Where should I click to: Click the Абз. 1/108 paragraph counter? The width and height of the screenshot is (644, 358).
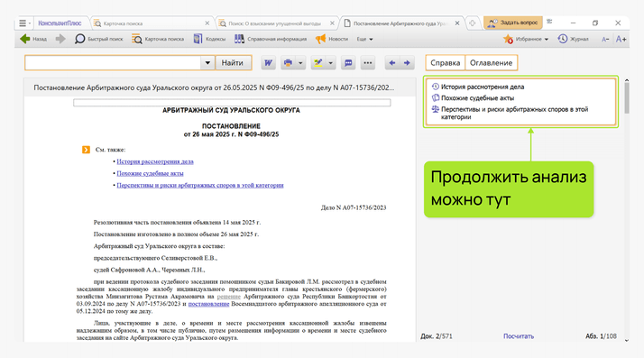(x=601, y=336)
